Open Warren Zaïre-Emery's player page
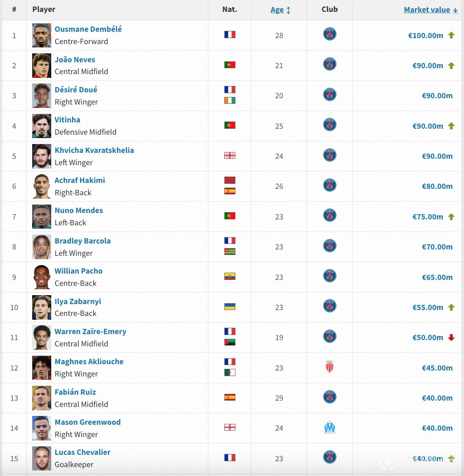The height and width of the screenshot is (476, 464). [x=90, y=332]
